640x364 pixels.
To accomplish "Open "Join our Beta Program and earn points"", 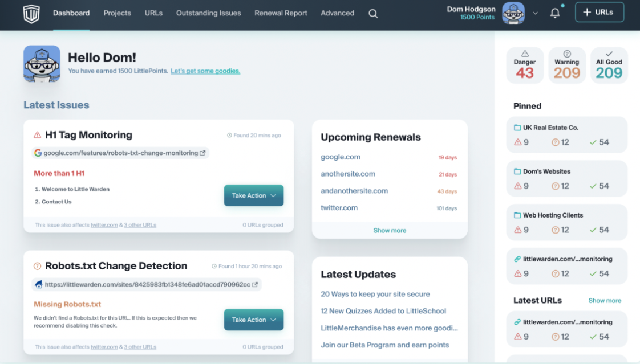I will click(x=385, y=345).
